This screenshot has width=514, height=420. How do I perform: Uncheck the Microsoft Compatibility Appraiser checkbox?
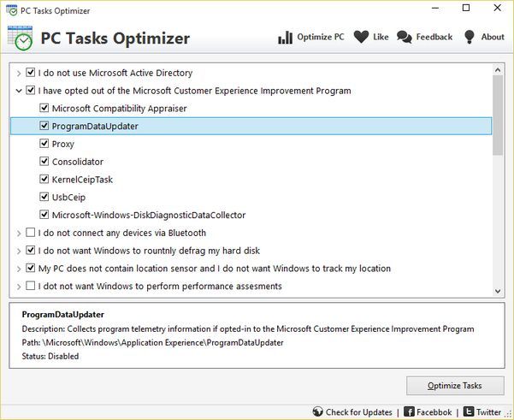pos(44,109)
